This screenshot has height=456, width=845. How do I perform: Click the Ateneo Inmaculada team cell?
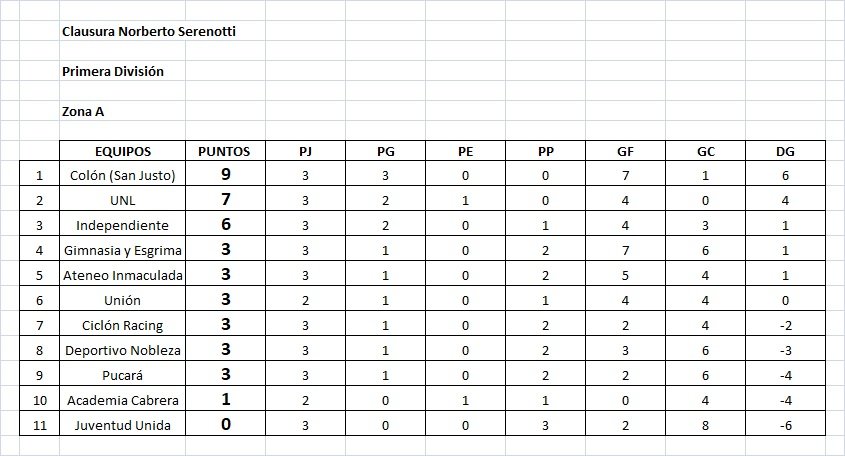[122, 275]
